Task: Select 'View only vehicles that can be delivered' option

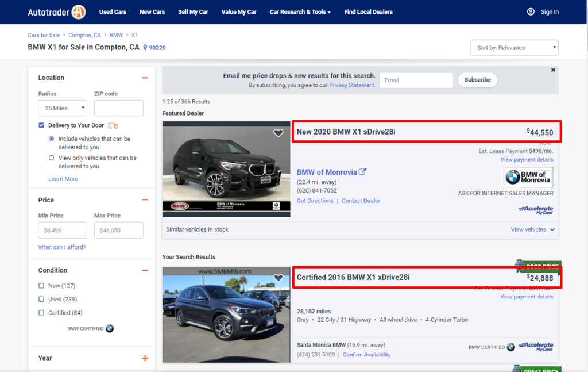Action: click(x=51, y=158)
